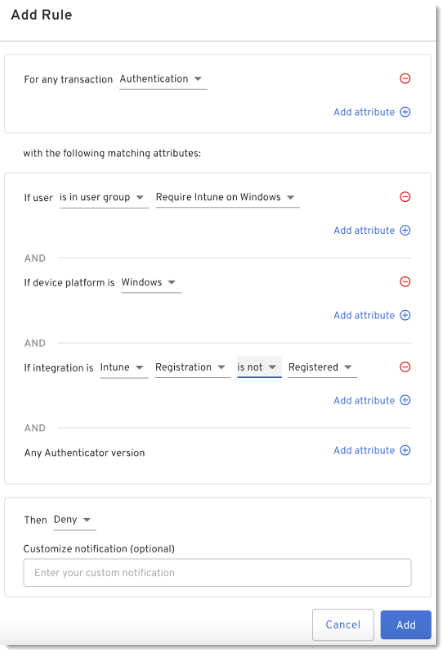
Task: Open the Windows device platform dropdown
Action: [151, 283]
